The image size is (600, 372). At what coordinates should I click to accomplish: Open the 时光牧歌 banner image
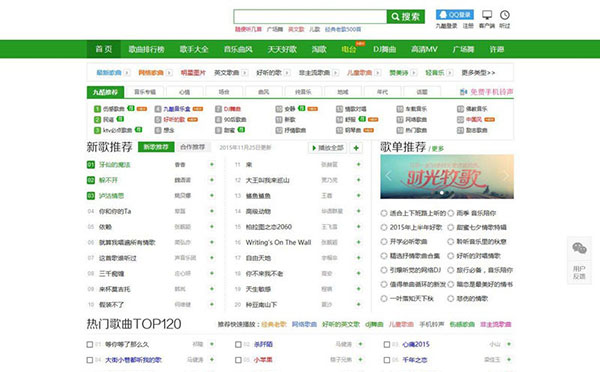pos(447,177)
